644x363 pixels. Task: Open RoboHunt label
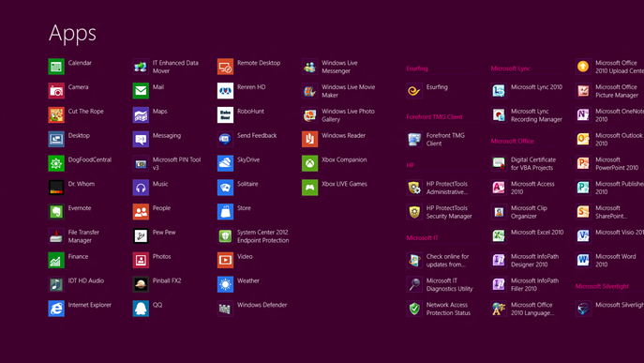tap(250, 112)
